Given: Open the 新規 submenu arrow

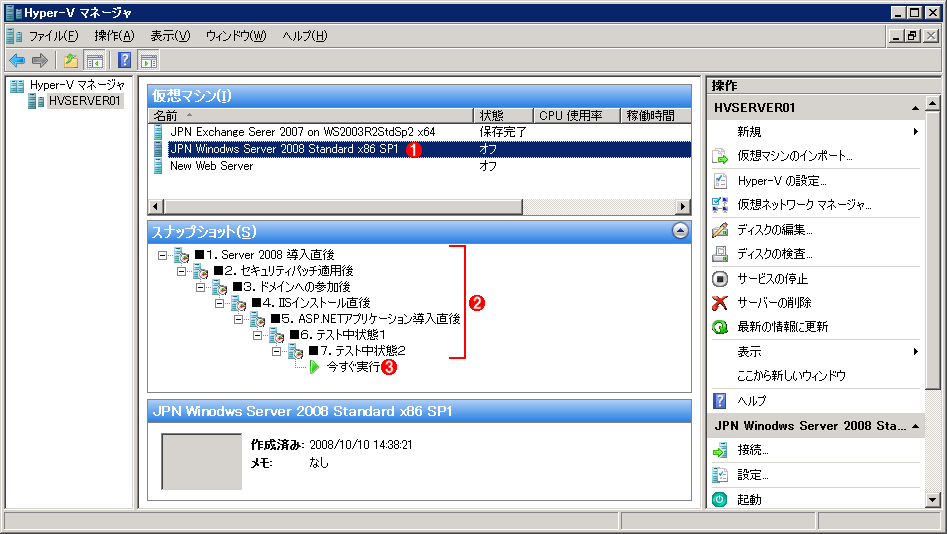Looking at the screenshot, I should 916,132.
